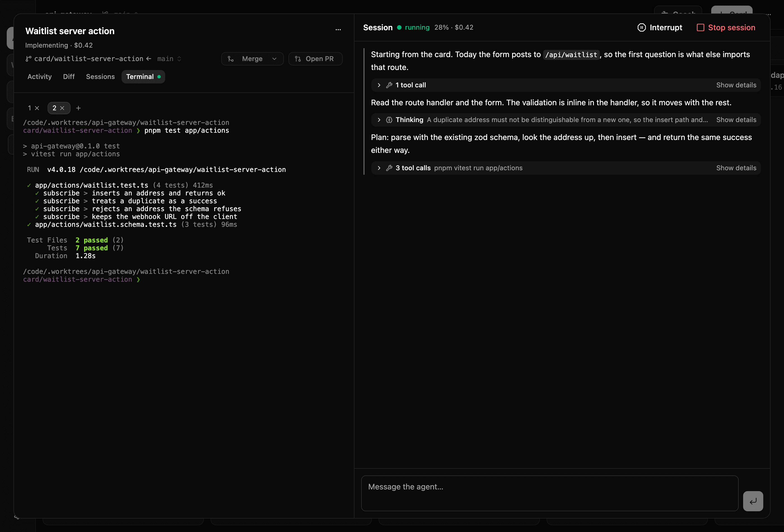
Task: Send the message with the enter-arrow button
Action: click(753, 501)
